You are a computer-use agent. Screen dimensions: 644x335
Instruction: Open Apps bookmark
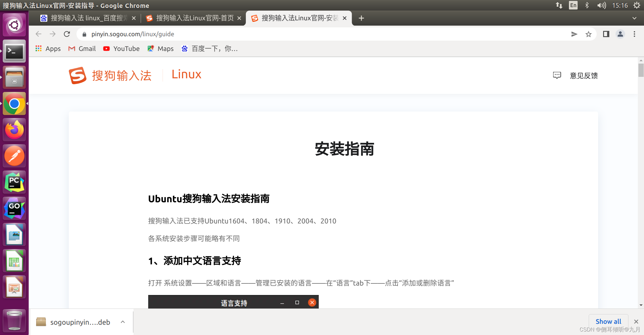point(48,49)
